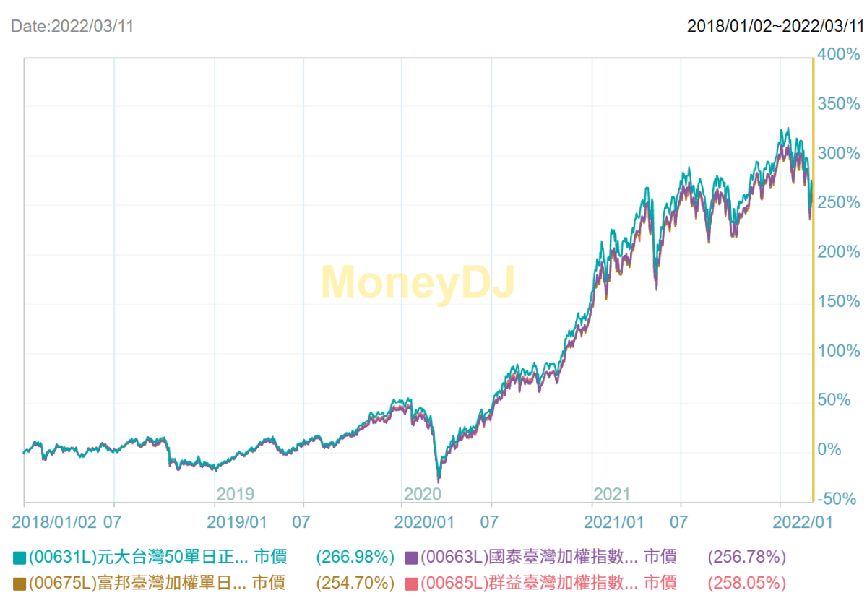Click the 2018/01/02 x-axis label
Screen dimensions: 867x616
(x=56, y=521)
